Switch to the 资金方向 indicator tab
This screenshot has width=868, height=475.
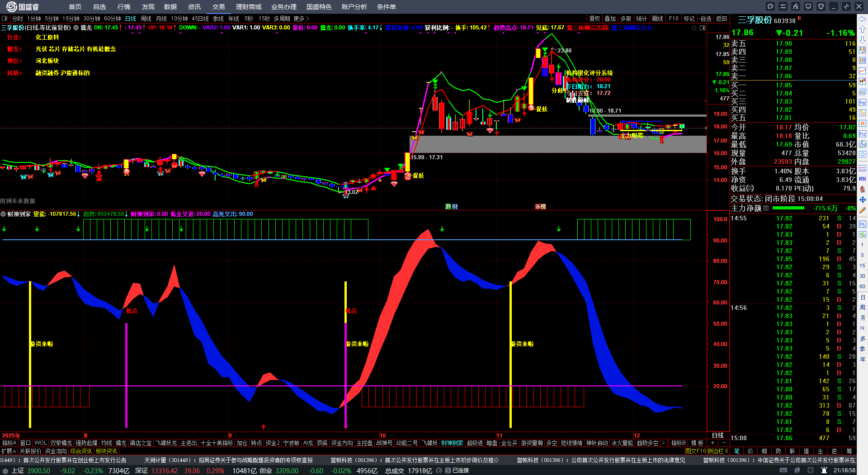point(342,443)
